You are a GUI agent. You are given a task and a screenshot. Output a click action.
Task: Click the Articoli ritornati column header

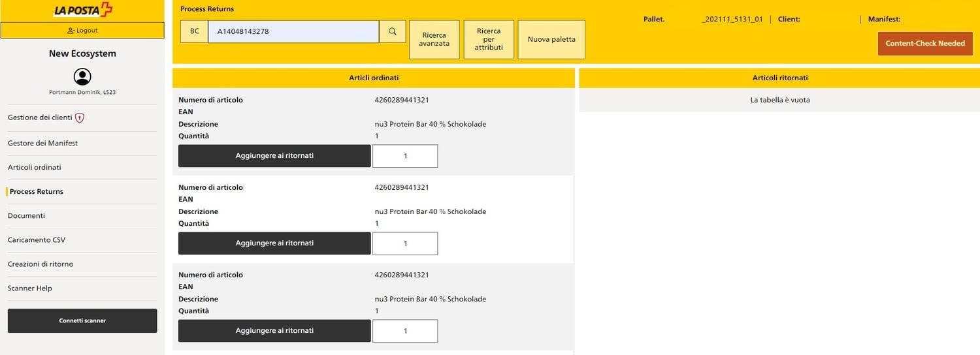click(779, 78)
